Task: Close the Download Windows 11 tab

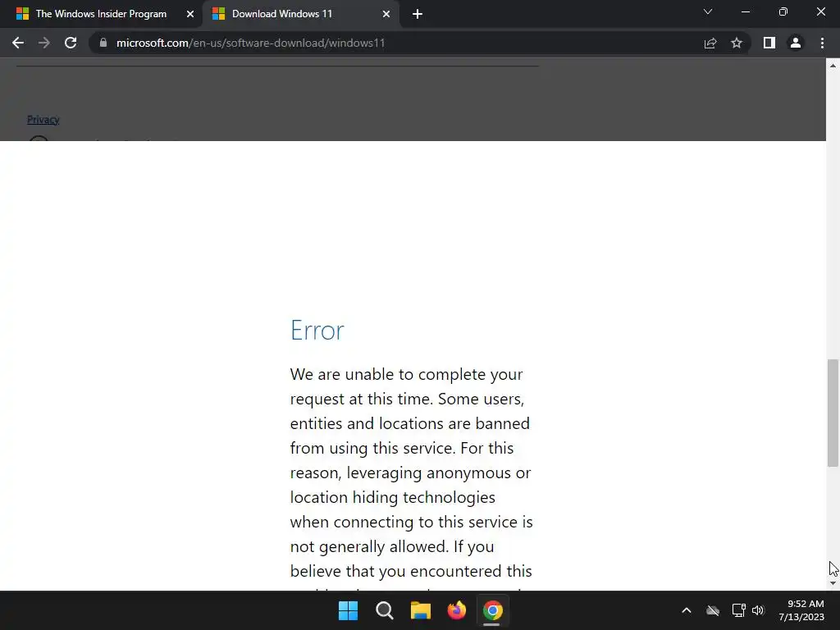Action: pos(386,14)
